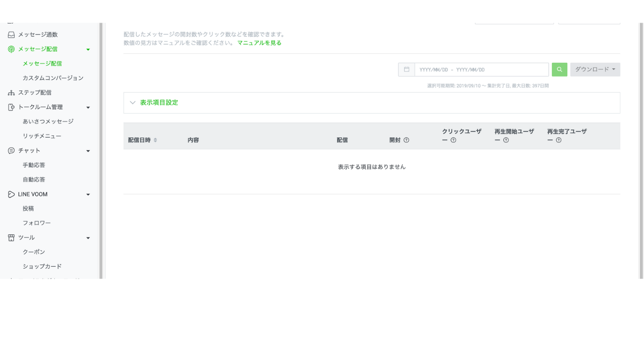Viewport: 644px width, 362px height.
Task: Click the 内容 column header
Action: point(193,140)
